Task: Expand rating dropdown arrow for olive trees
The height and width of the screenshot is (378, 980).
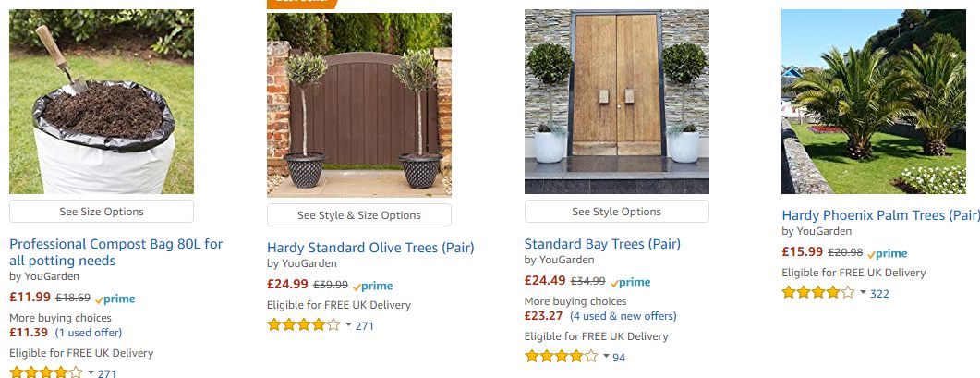Action: click(x=349, y=324)
